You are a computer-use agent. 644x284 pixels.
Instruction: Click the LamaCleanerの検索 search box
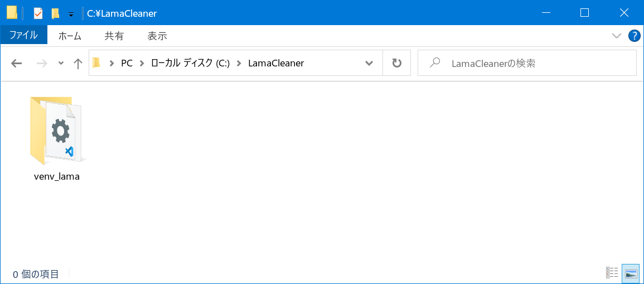pyautogui.click(x=527, y=63)
